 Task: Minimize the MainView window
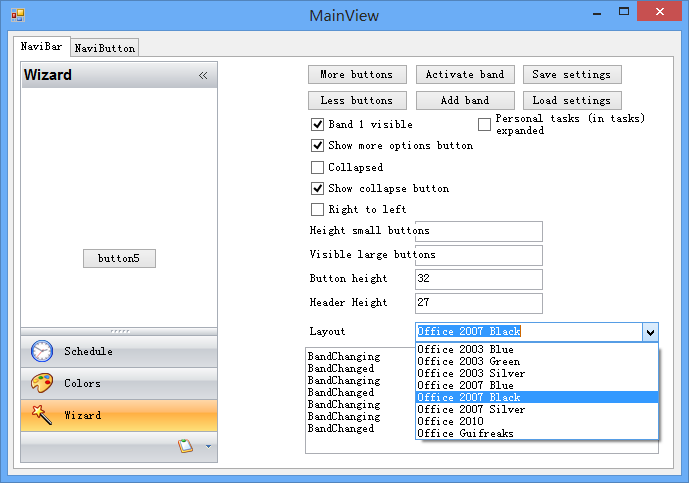pyautogui.click(x=597, y=13)
